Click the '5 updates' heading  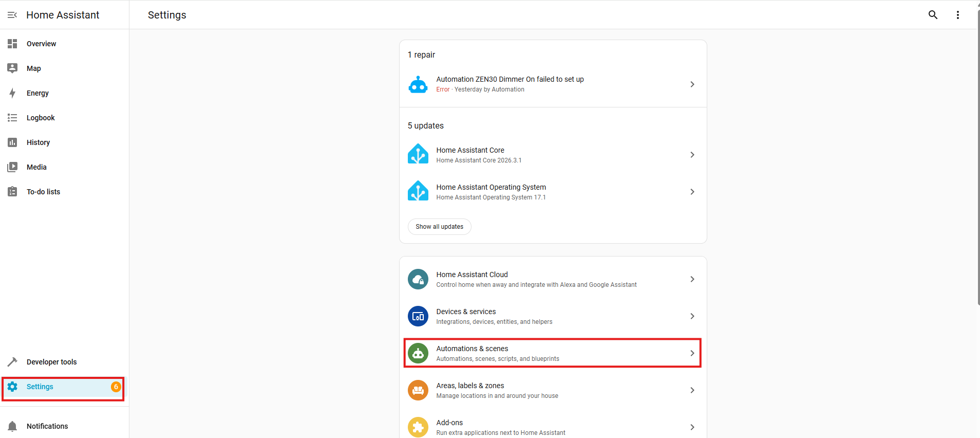point(426,125)
